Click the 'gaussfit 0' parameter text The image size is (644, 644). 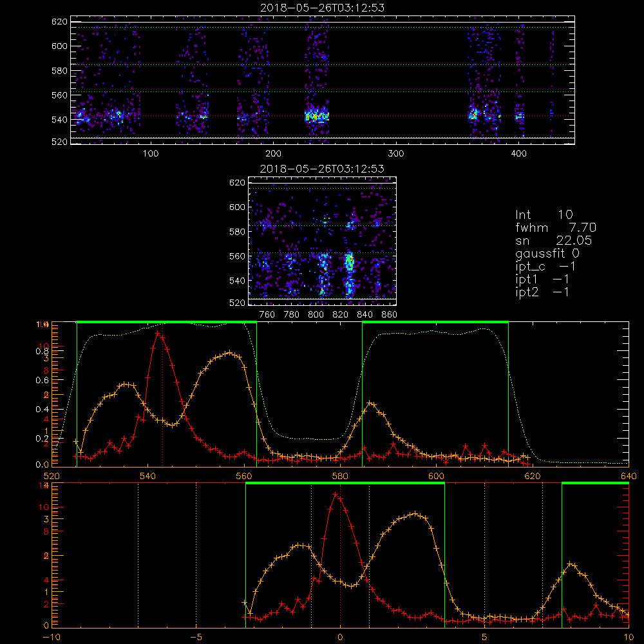[x=547, y=253]
